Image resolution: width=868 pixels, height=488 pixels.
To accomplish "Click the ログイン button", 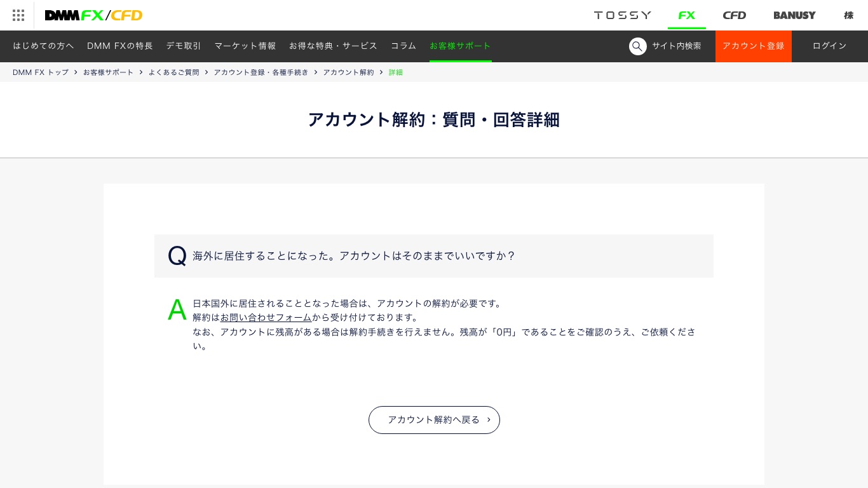I will [830, 46].
